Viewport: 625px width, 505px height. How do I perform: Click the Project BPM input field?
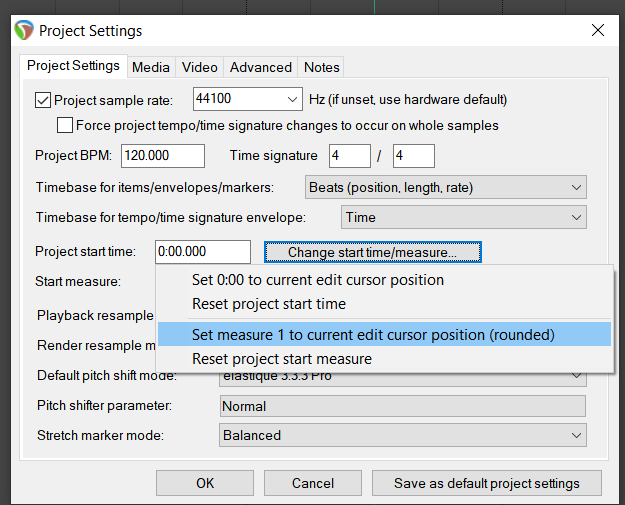tap(162, 156)
